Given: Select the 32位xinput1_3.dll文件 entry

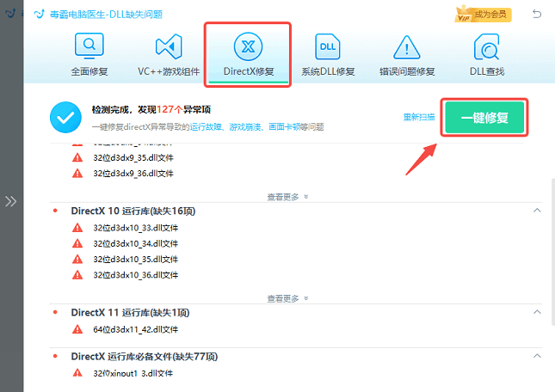Looking at the screenshot, I should 133,373.
